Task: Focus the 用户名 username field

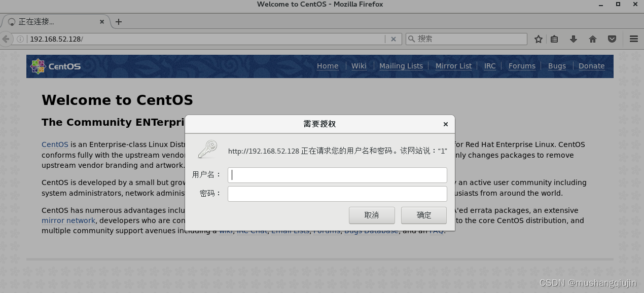Action: (x=337, y=175)
